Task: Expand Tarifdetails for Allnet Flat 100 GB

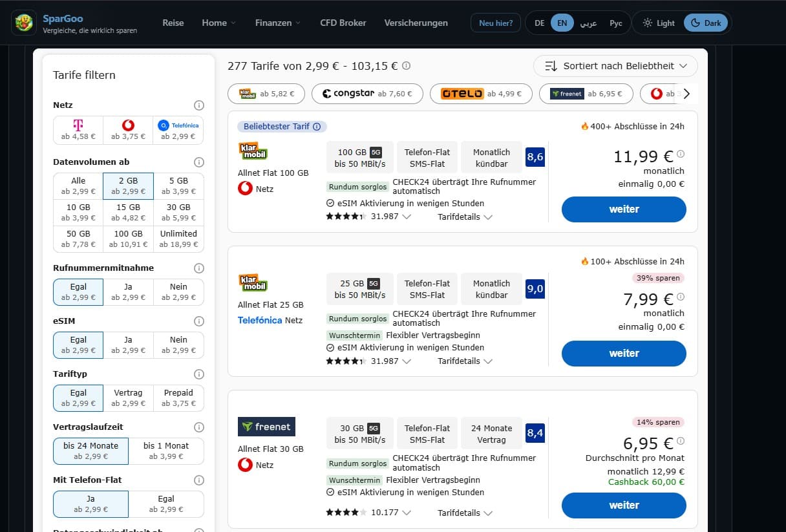Action: tap(465, 217)
